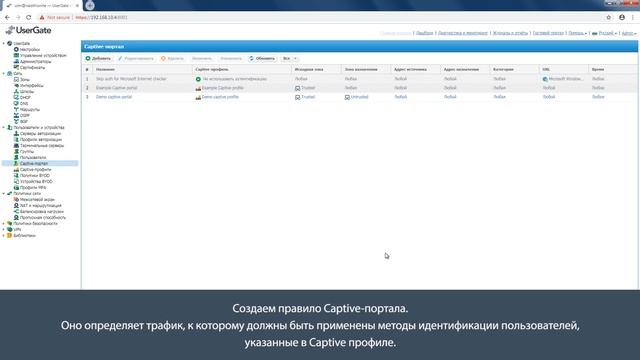
Task: Collapse Пользователи и устройства tree node
Action: point(4,127)
